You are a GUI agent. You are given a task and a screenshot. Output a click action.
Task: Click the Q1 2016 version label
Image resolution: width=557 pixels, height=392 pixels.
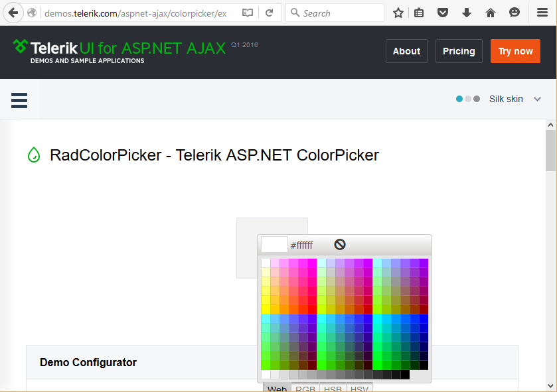tap(244, 44)
